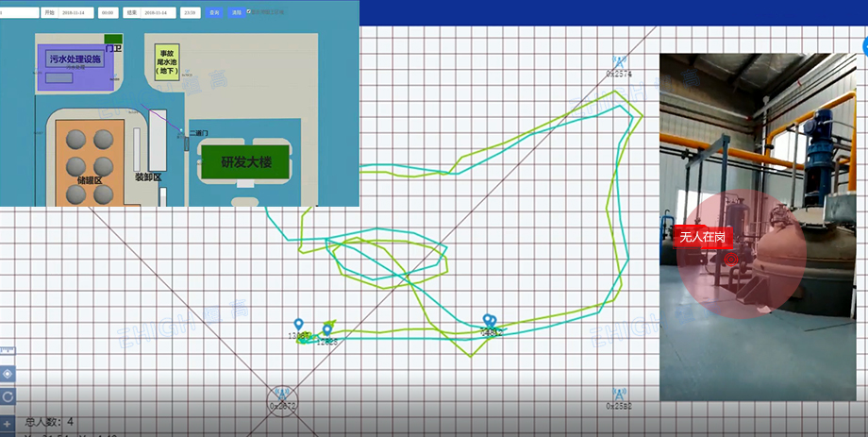Select the purple 污水处理设施 zone

(75, 68)
